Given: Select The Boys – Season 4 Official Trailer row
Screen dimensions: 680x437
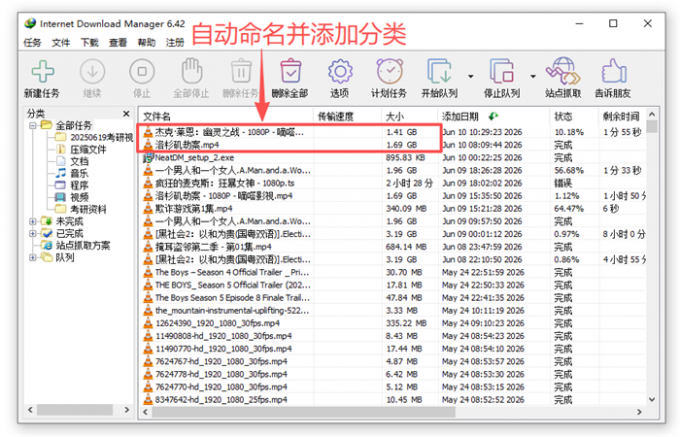Looking at the screenshot, I should [392, 272].
